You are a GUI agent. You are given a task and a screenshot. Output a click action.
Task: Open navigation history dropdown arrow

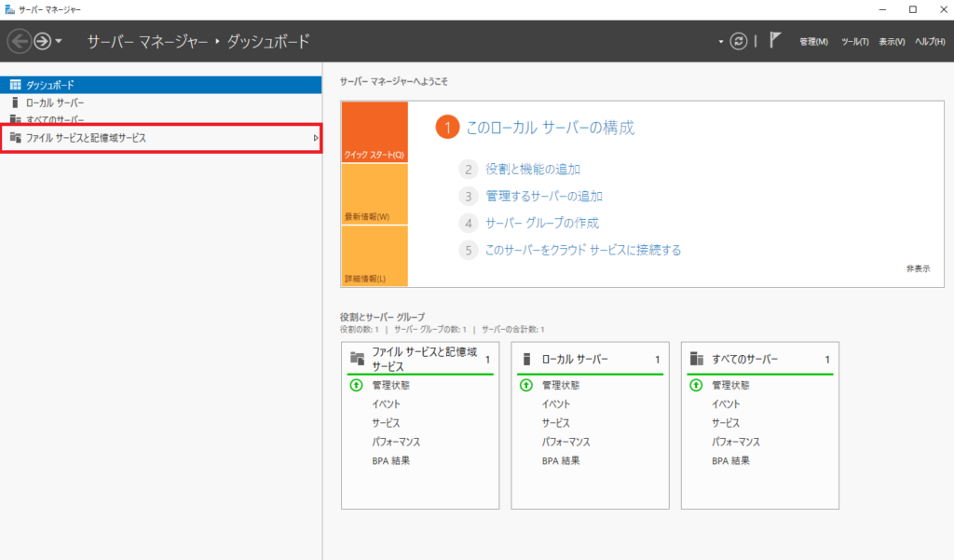[x=60, y=42]
